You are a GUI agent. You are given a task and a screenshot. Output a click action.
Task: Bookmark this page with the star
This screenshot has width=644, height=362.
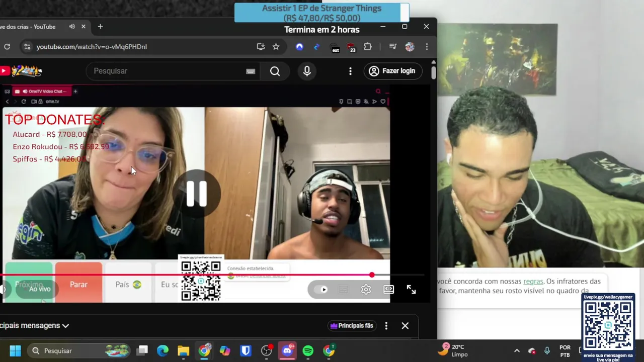click(x=276, y=47)
